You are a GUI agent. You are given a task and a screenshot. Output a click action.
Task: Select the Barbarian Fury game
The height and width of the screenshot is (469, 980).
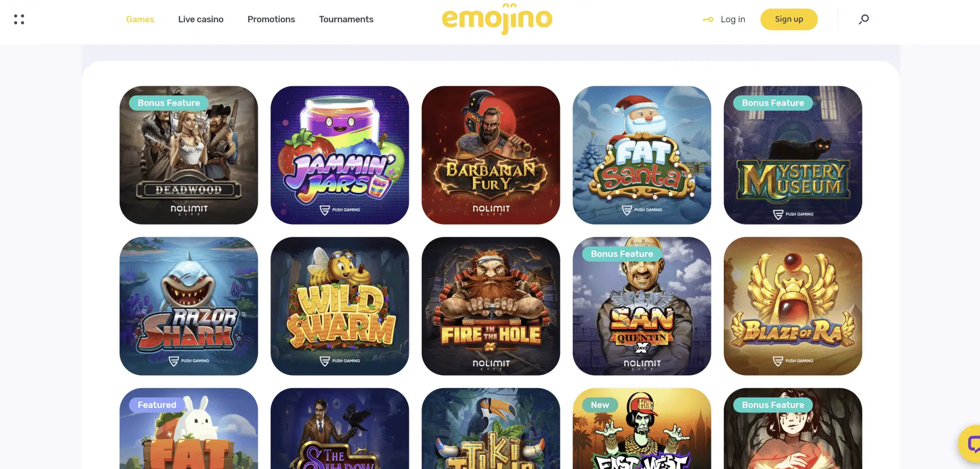[491, 155]
